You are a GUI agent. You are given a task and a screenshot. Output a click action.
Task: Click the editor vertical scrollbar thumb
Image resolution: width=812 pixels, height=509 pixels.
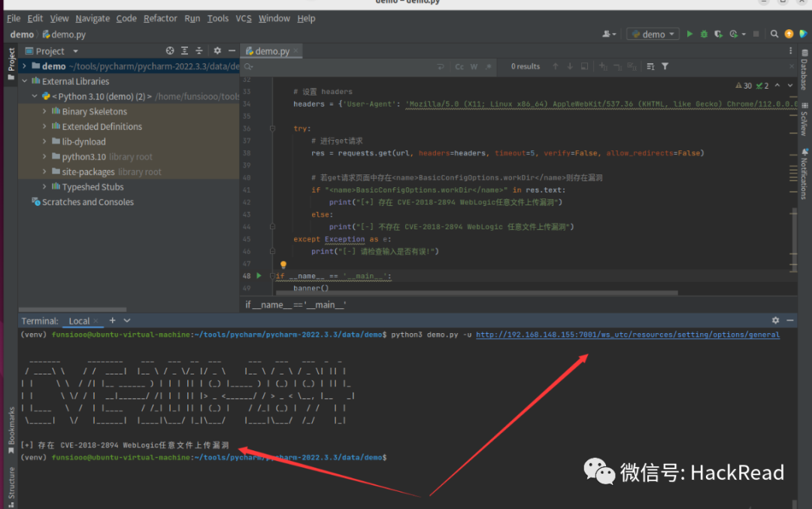[x=795, y=239]
